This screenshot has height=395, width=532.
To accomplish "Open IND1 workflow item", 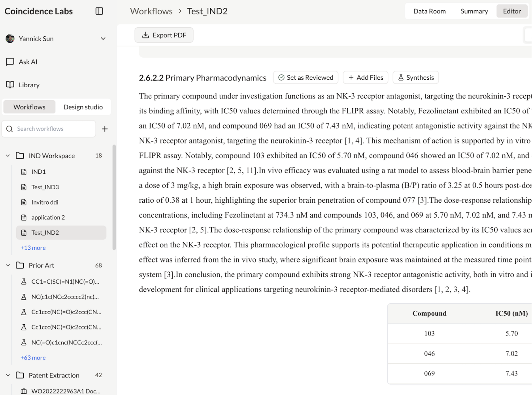I will (61, 172).
